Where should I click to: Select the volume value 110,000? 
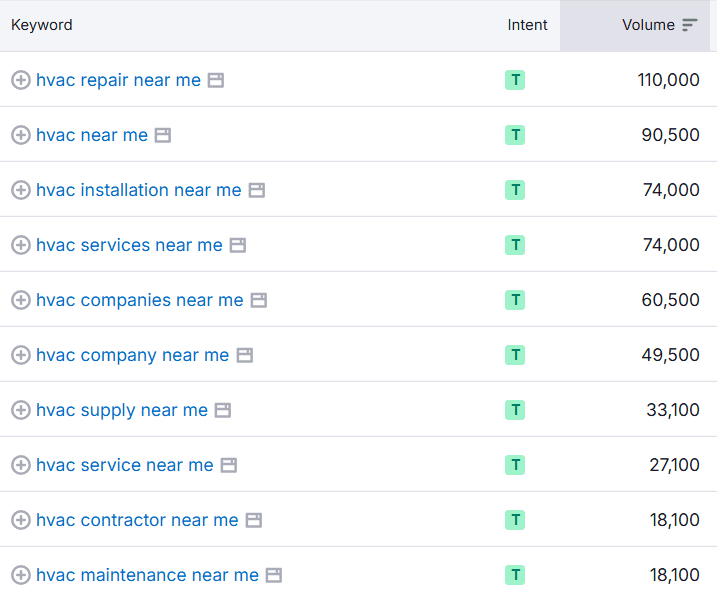(669, 80)
